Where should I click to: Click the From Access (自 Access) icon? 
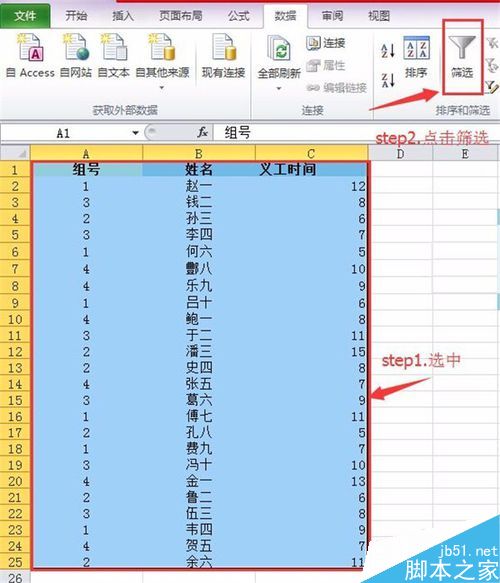point(30,48)
